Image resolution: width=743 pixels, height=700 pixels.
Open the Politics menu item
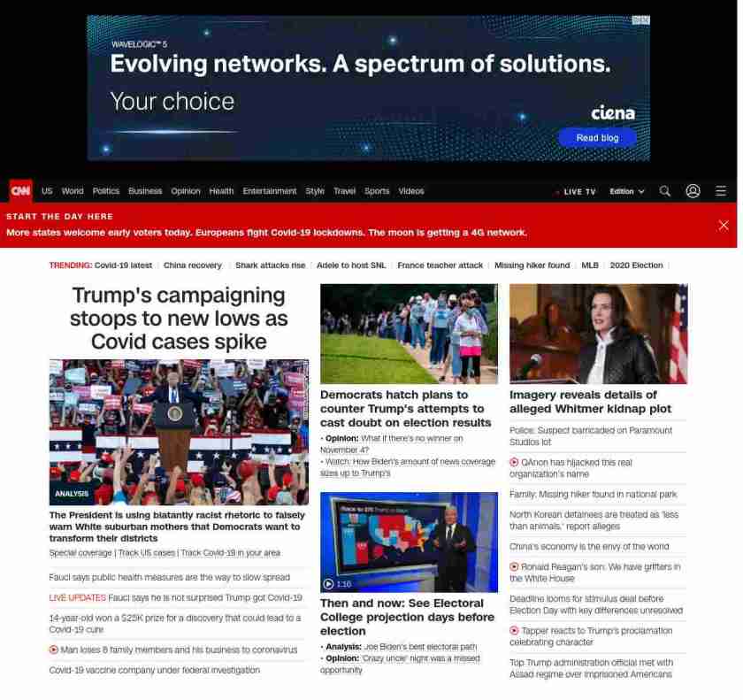(x=105, y=191)
